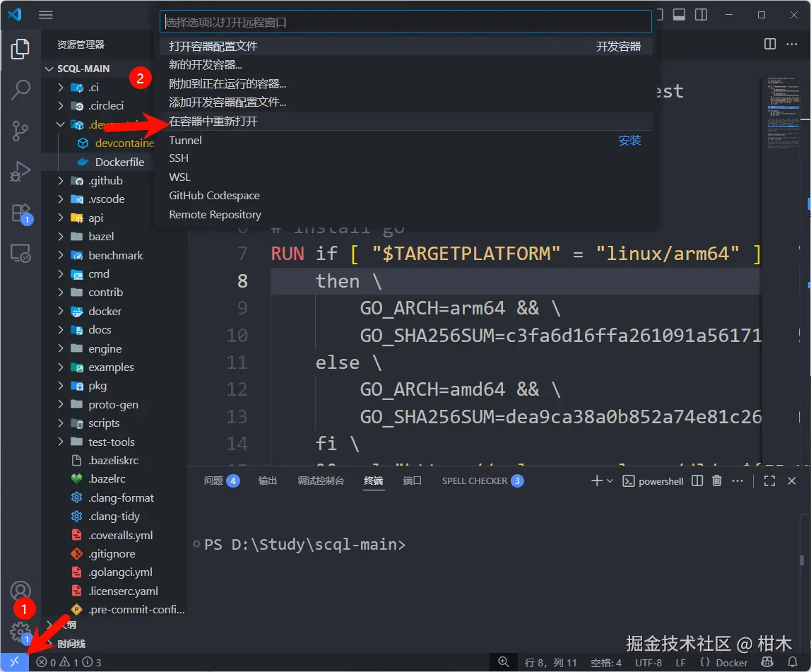Toggle the bottom panel layout icon
Screen dimensions: 811x672
tap(679, 14)
